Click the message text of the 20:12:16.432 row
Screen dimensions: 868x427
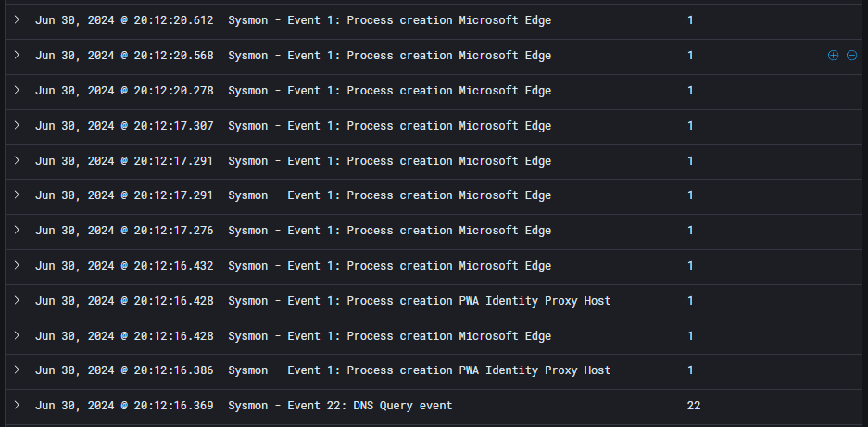pyautogui.click(x=389, y=266)
